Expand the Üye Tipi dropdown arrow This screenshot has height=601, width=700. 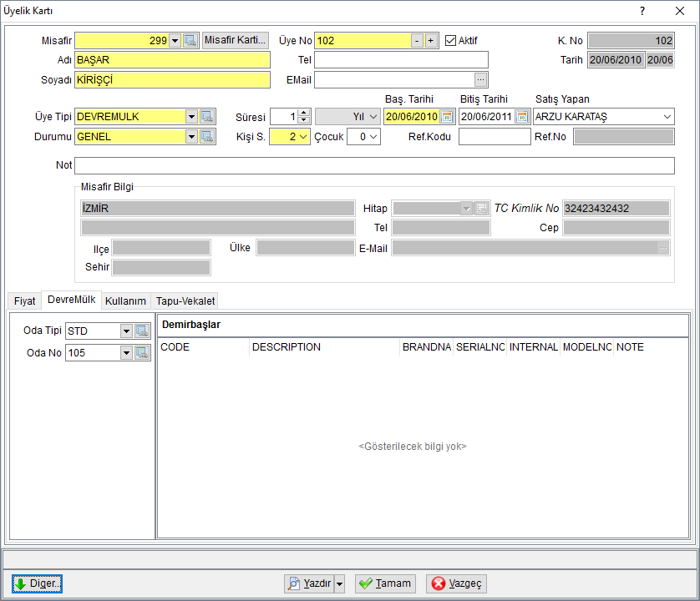[191, 117]
